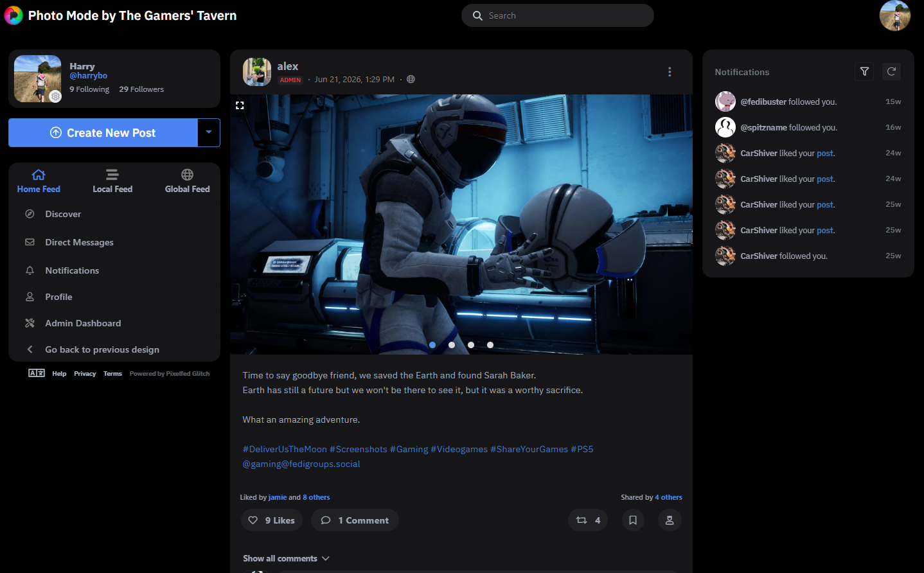Open the #PS5 hashtag
924x573 pixels.
pyautogui.click(x=582, y=449)
